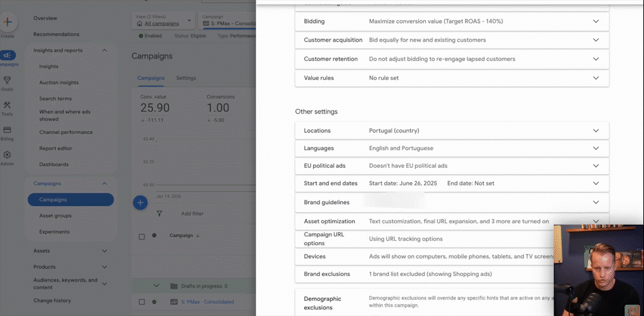Switch to the Settings tab

186,78
